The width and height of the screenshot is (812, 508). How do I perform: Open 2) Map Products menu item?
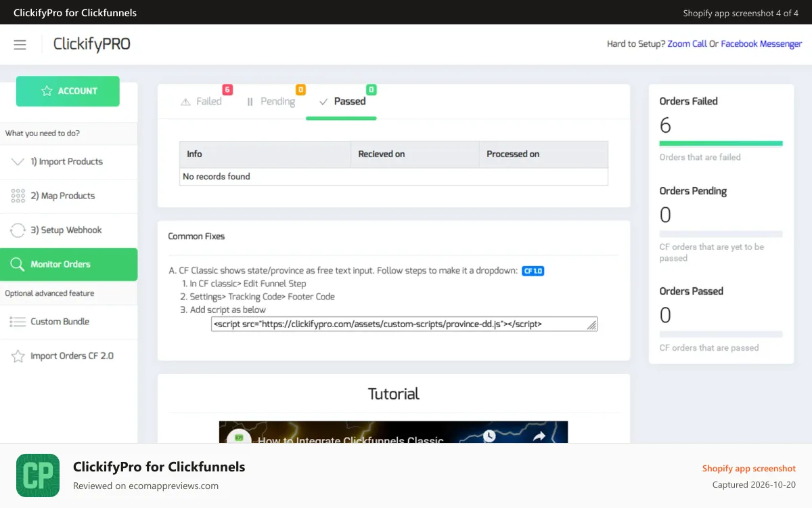coord(69,196)
